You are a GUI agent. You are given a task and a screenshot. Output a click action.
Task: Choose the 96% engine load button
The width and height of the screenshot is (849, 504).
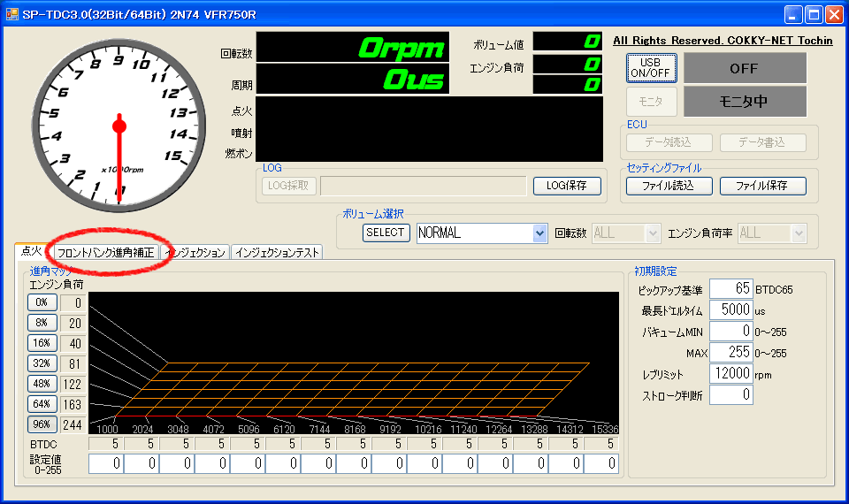42,424
